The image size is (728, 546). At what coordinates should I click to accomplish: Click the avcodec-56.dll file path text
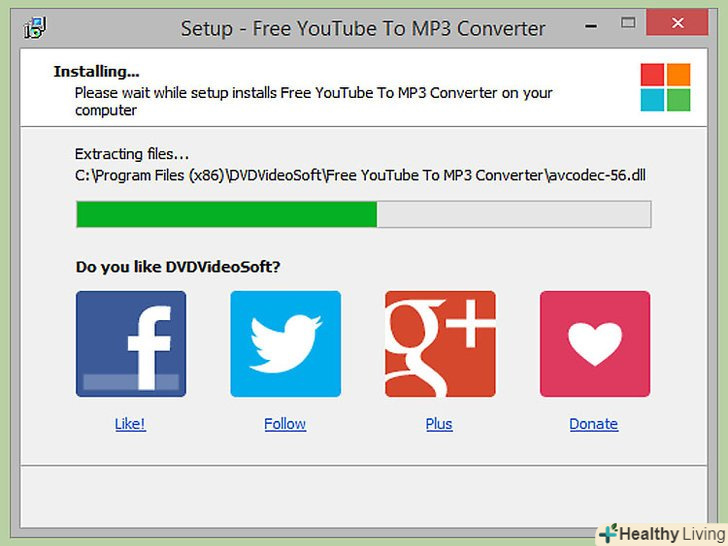click(x=360, y=176)
